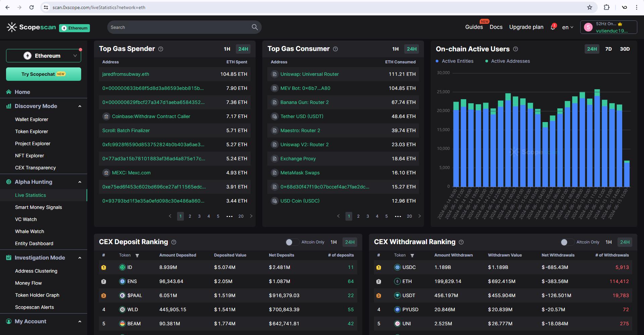Open Banana Gun: Router 2 link
This screenshot has width=644, height=335.
[305, 102]
